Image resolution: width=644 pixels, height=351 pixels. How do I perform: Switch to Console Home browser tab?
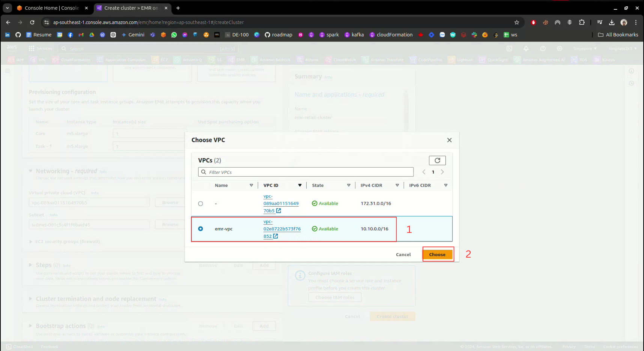[x=51, y=8]
